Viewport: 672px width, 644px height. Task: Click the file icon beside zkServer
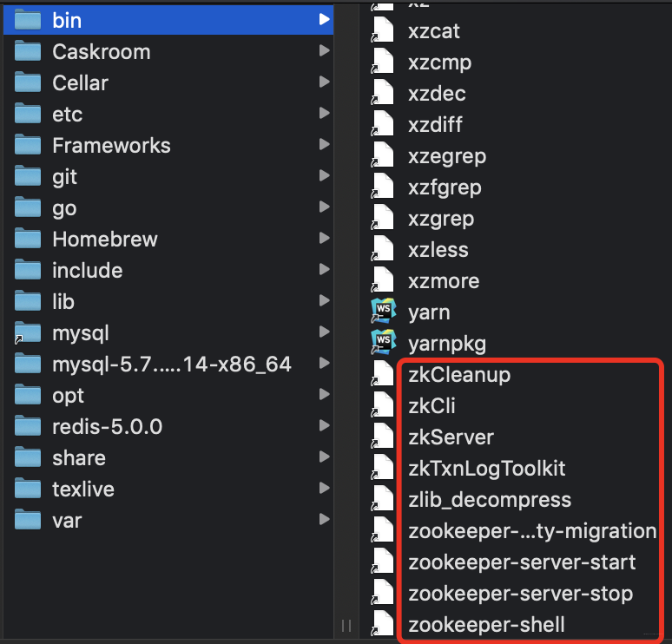coord(383,437)
